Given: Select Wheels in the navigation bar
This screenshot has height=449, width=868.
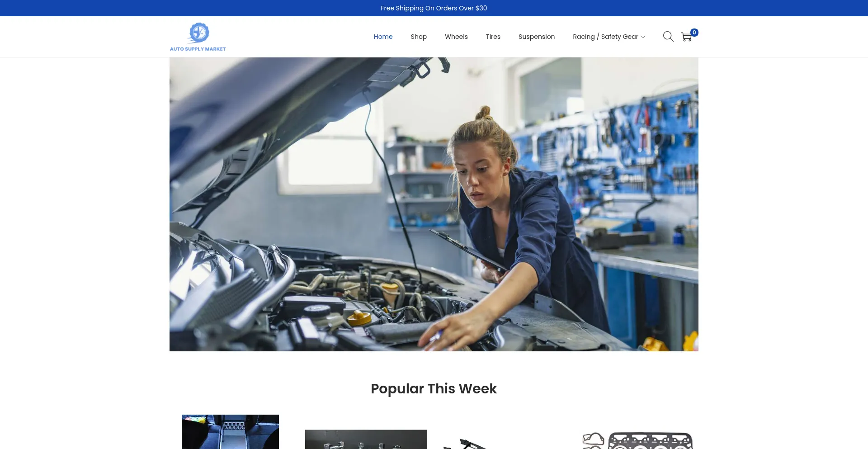Looking at the screenshot, I should 456,37.
